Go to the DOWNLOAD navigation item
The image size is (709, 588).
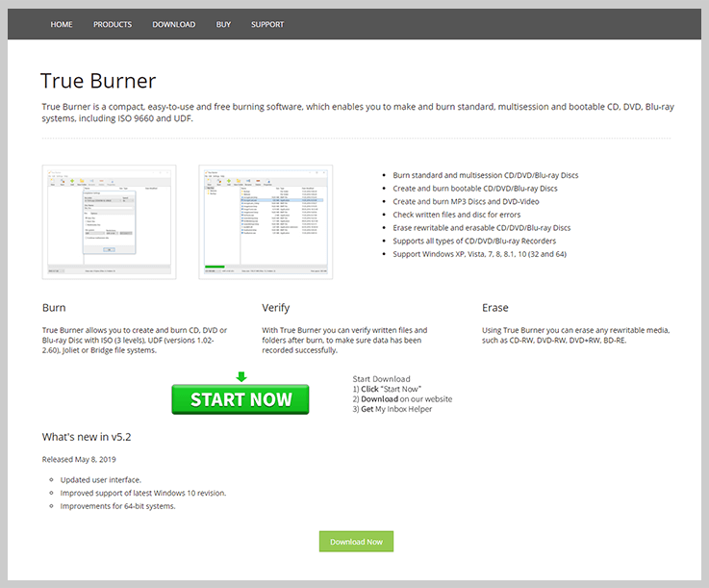[173, 24]
